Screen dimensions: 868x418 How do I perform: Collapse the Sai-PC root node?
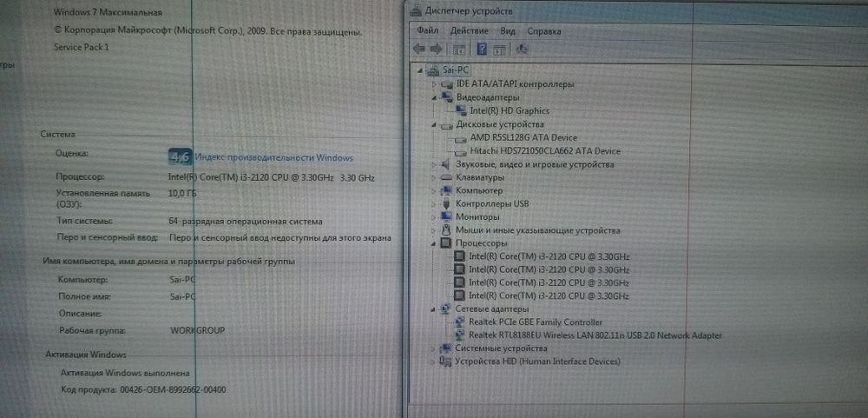coord(420,70)
